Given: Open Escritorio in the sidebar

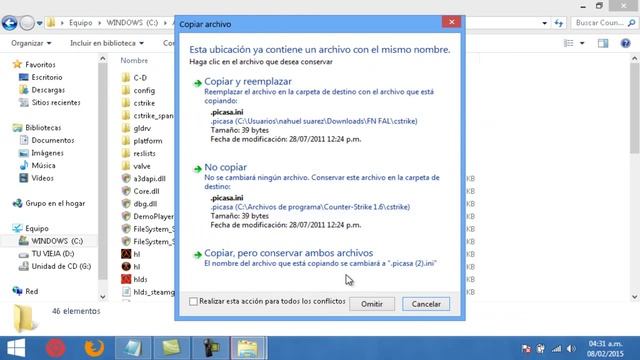Looking at the screenshot, I should (x=47, y=77).
